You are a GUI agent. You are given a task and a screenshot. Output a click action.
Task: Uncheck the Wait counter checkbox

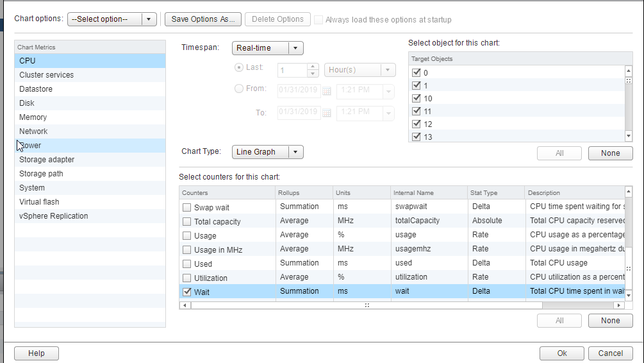click(187, 292)
